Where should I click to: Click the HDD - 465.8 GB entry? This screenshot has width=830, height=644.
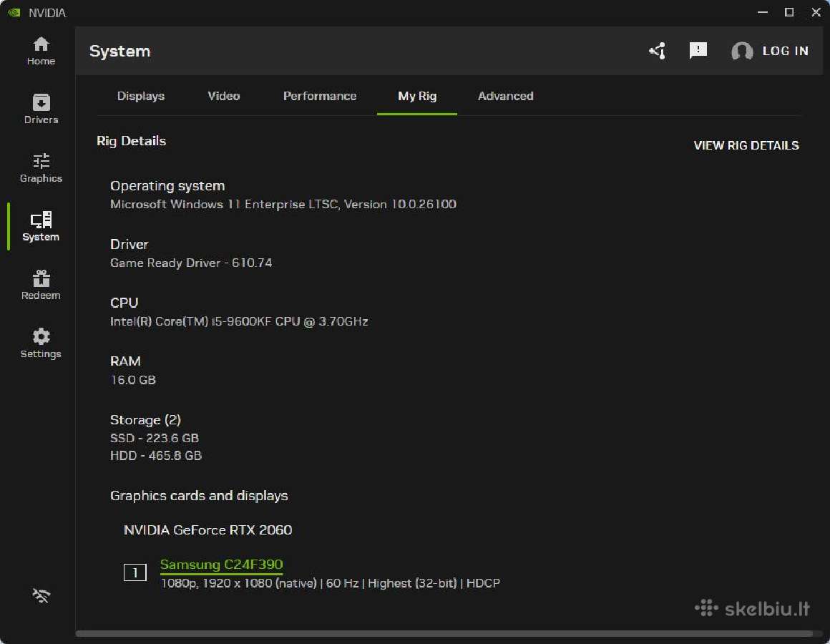point(156,456)
